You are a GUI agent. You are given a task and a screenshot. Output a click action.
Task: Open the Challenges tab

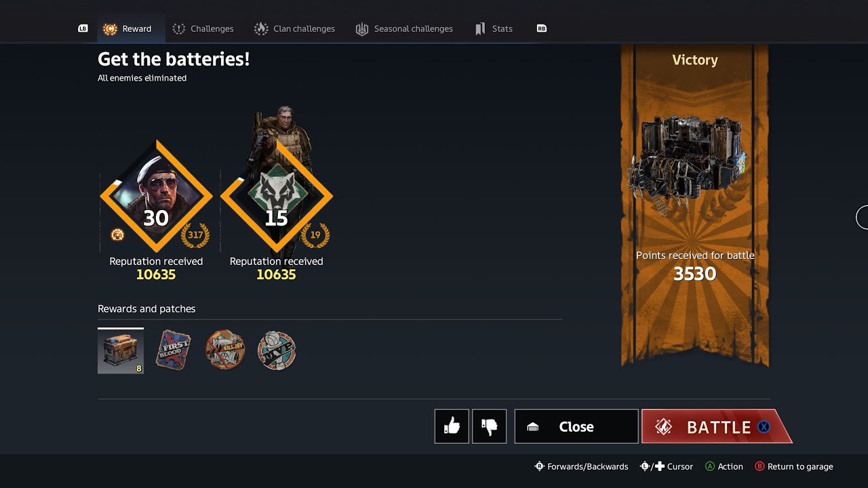tap(203, 28)
